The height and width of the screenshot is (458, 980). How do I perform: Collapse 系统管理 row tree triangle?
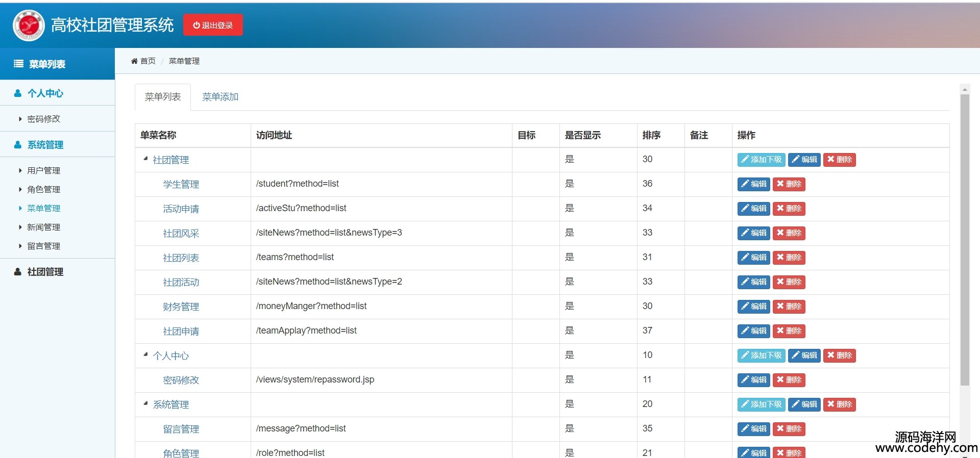click(x=145, y=403)
